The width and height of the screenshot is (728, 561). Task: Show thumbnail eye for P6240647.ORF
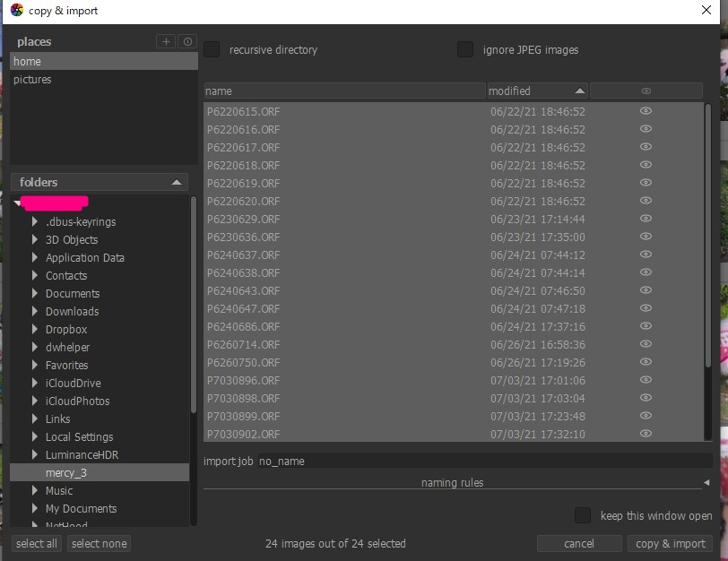point(646,308)
